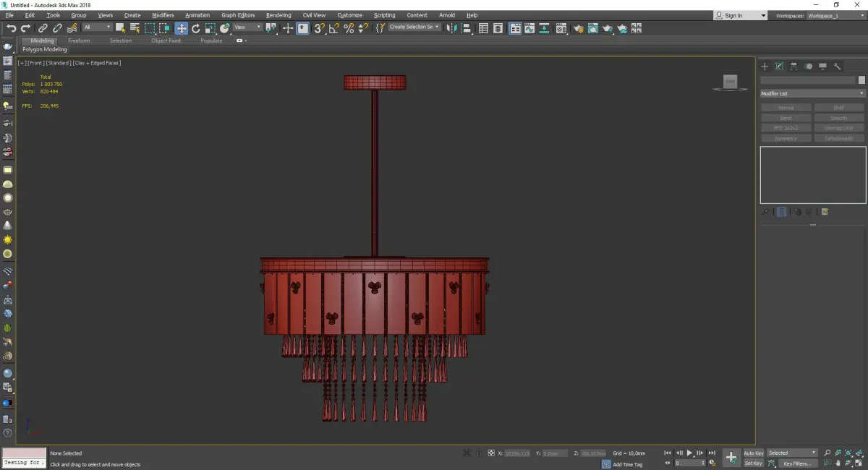Open the Curve Editor
The image size is (868, 470).
click(529, 28)
